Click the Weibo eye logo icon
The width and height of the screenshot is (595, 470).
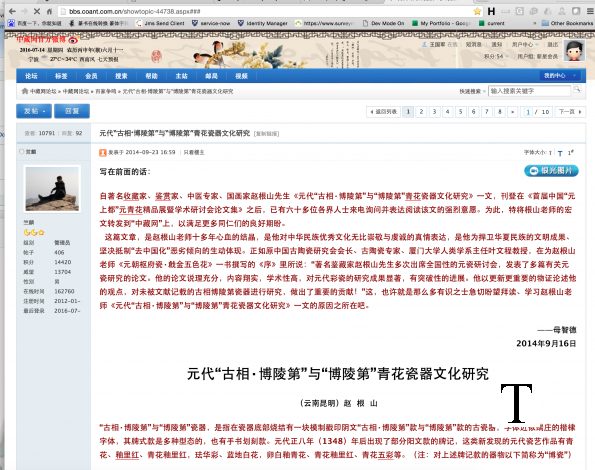(73, 39)
